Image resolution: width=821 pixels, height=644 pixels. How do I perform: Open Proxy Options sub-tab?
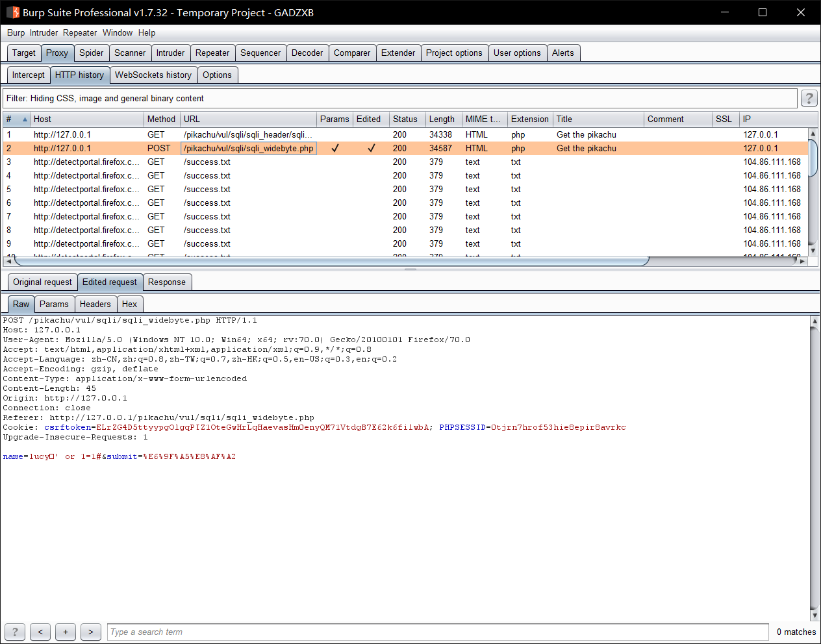[x=217, y=75]
